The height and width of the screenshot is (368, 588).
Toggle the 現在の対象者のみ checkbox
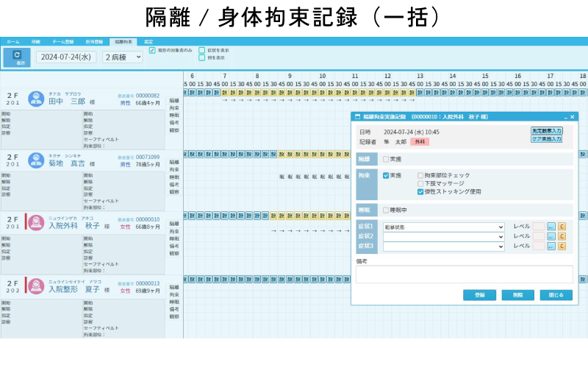[152, 51]
